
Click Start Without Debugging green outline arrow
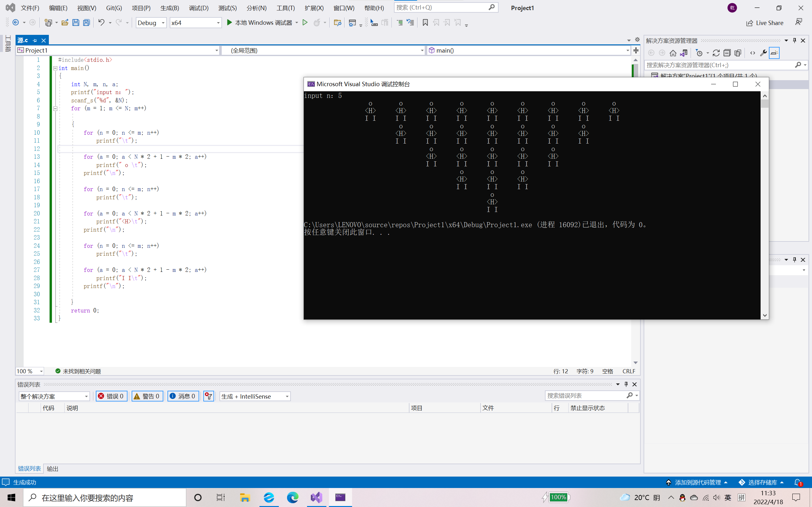click(x=305, y=22)
